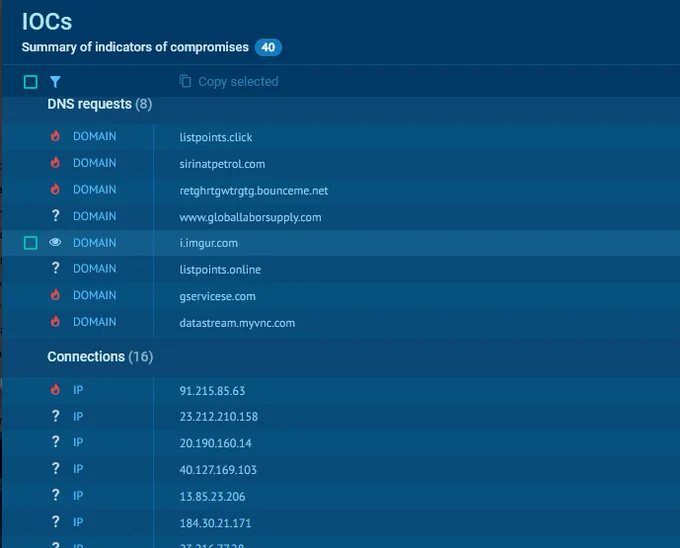680x548 pixels.
Task: Click the question mark icon beside 20.190.160.14
Action: click(55, 442)
